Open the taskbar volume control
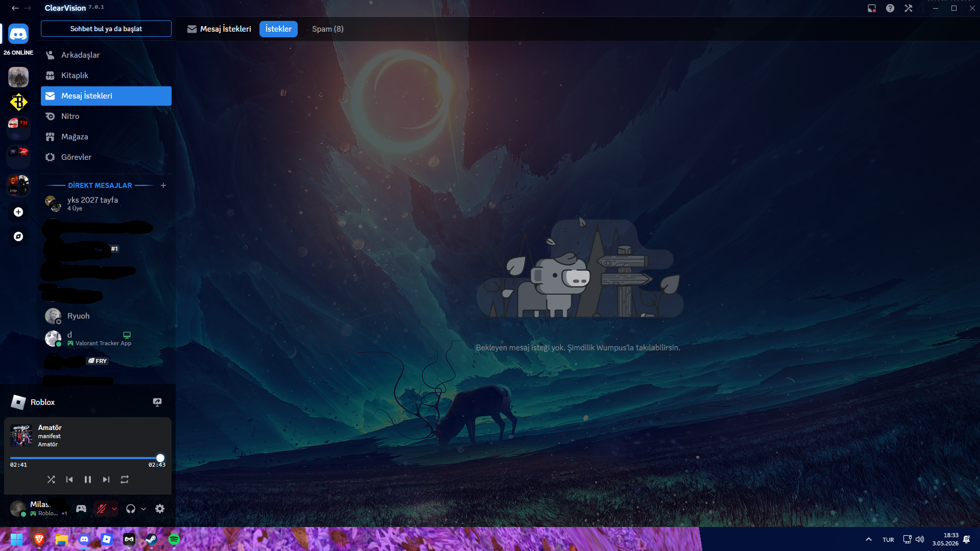 [x=920, y=539]
